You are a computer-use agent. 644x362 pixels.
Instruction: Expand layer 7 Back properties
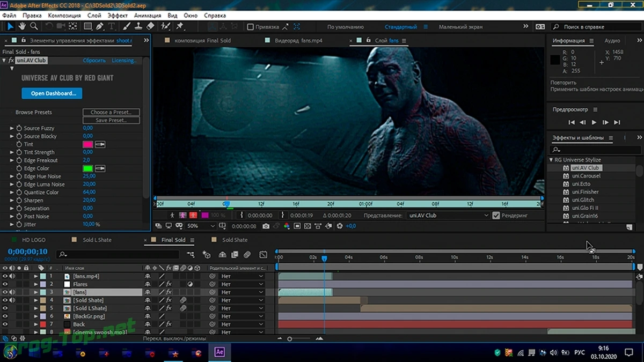(x=36, y=324)
